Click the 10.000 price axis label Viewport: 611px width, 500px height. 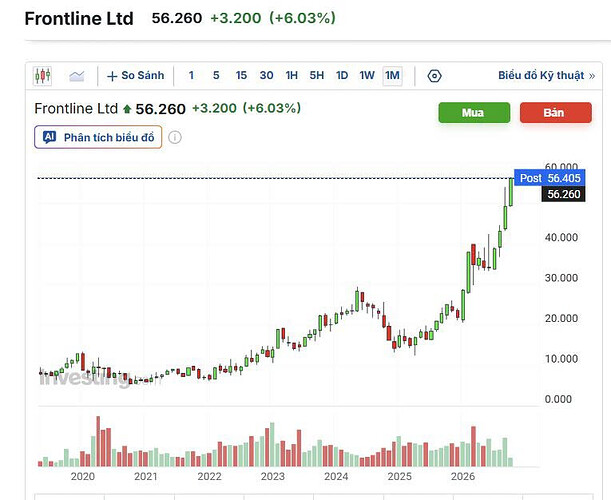(561, 359)
